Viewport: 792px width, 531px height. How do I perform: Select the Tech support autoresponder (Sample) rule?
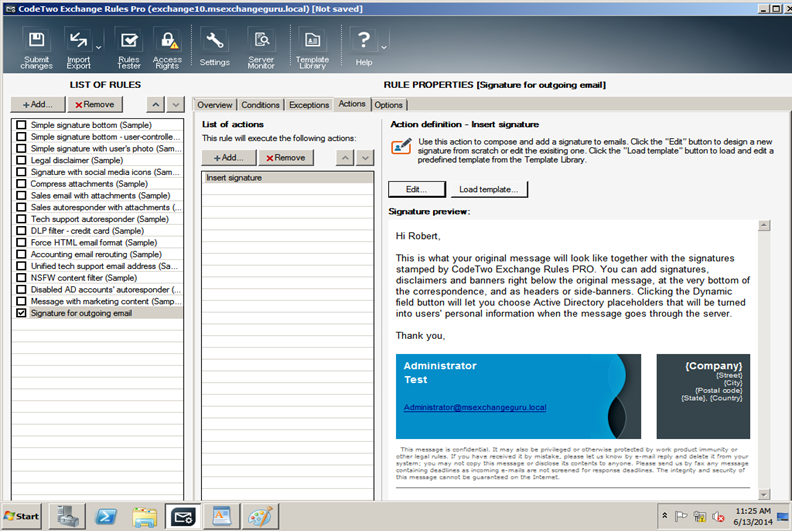click(100, 219)
